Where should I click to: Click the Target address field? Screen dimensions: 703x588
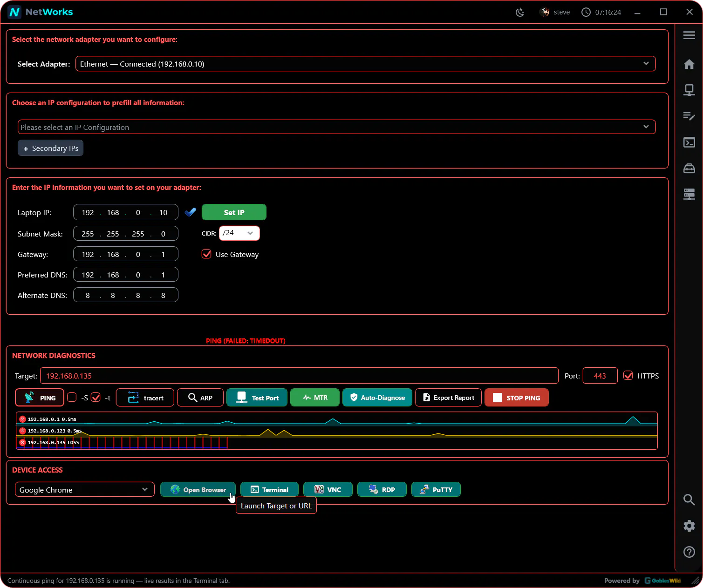coord(299,376)
